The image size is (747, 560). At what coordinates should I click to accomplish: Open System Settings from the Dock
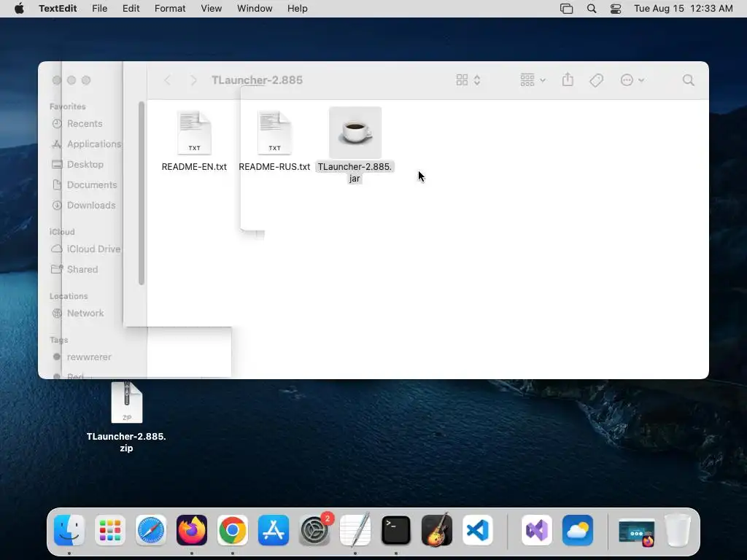pyautogui.click(x=314, y=530)
